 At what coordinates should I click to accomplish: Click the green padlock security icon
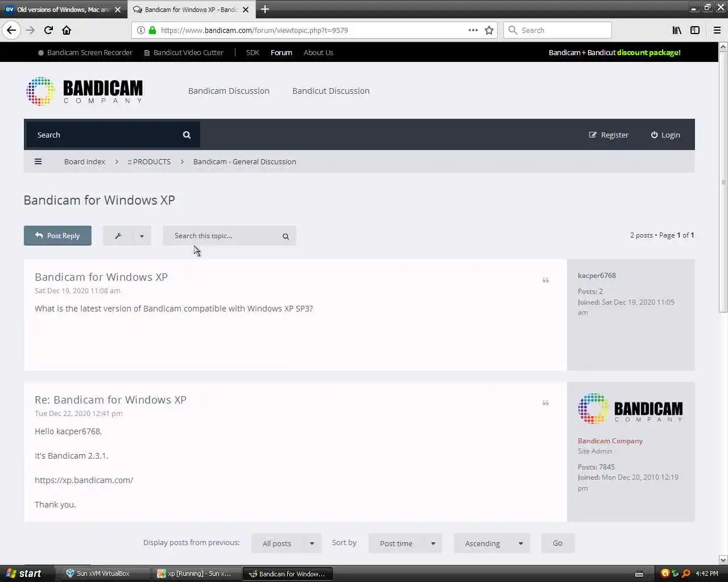(152, 30)
